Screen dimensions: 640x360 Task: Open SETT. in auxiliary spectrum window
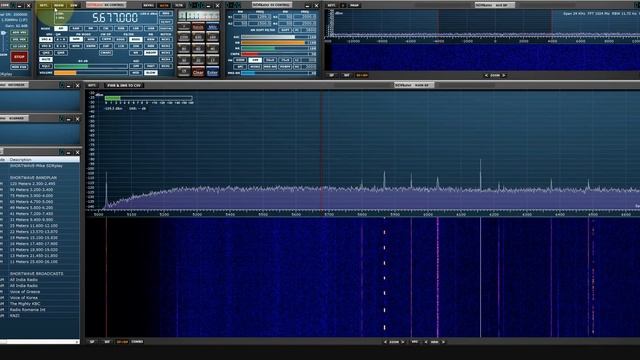(332, 5)
